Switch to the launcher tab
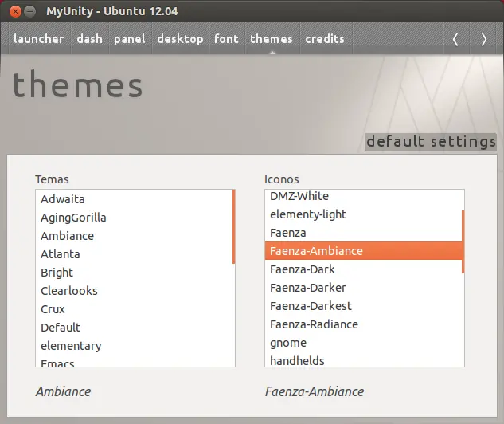Screen dimensions: 504x424 point(38,39)
